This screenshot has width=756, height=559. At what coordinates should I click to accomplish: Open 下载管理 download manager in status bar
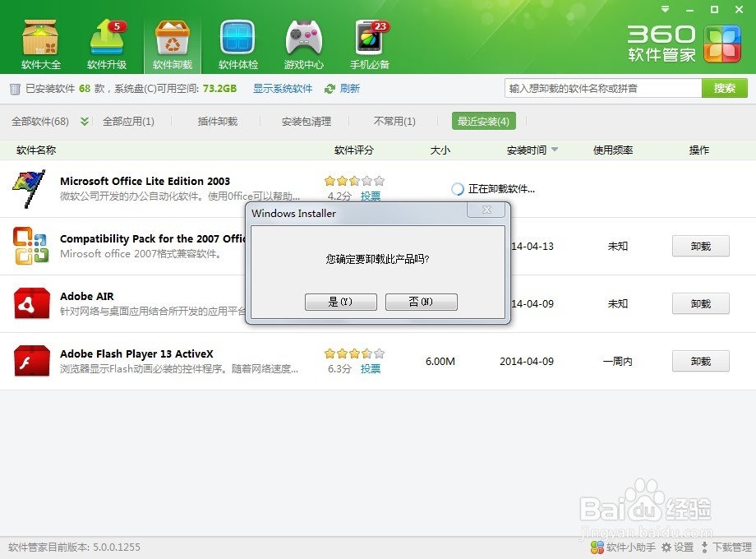(x=726, y=547)
